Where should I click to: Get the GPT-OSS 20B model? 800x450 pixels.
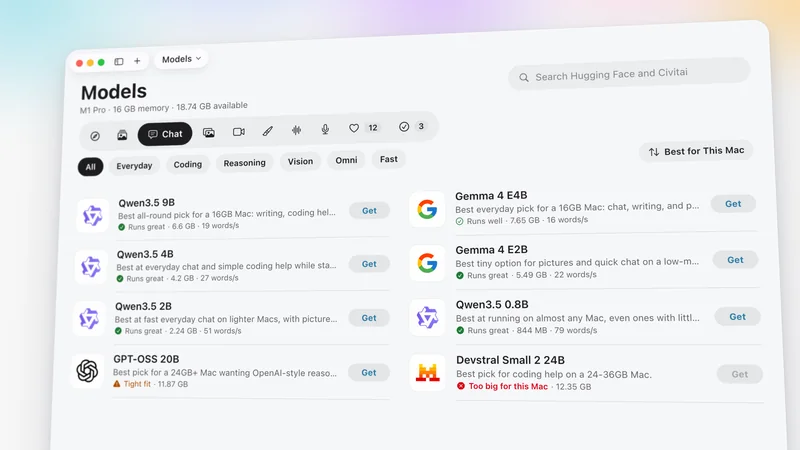tap(369, 372)
